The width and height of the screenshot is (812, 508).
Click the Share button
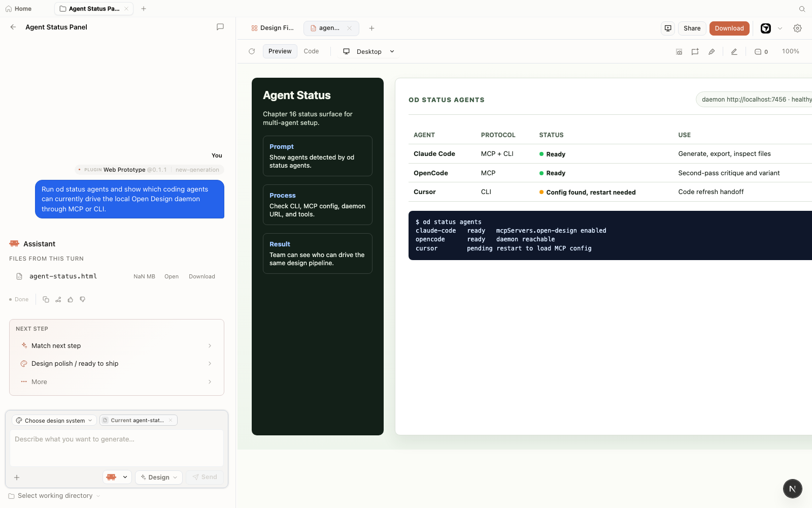point(692,28)
